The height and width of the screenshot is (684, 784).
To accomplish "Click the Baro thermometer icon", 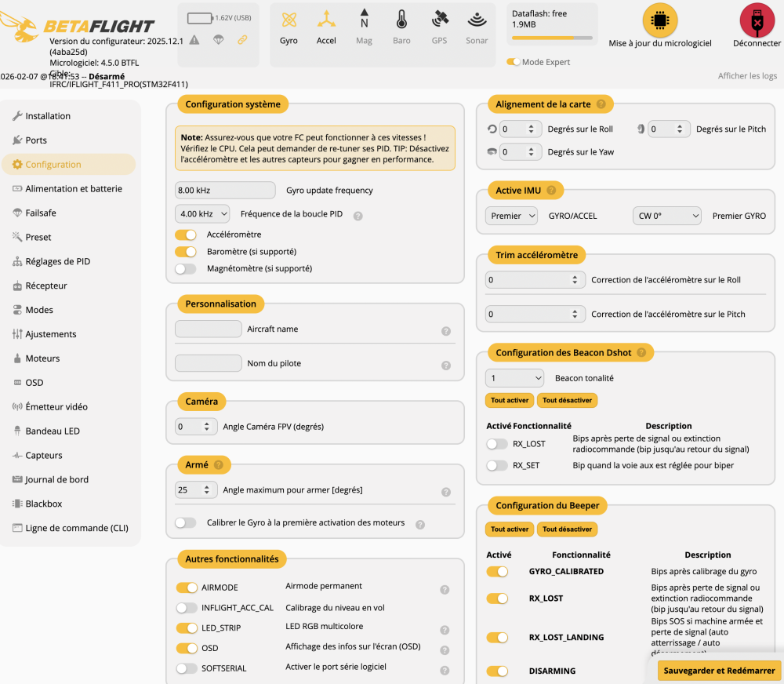I will click(x=401, y=20).
